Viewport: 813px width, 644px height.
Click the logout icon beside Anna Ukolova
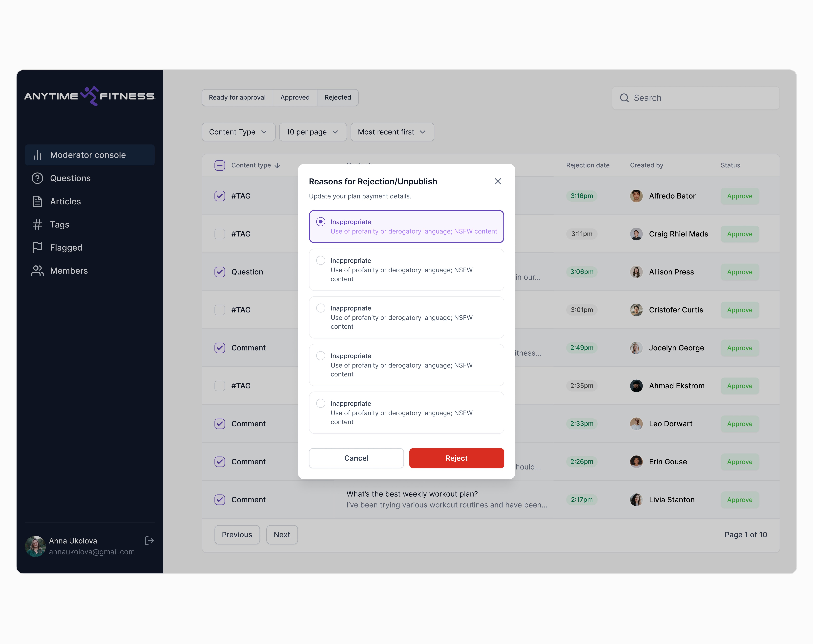(x=149, y=541)
